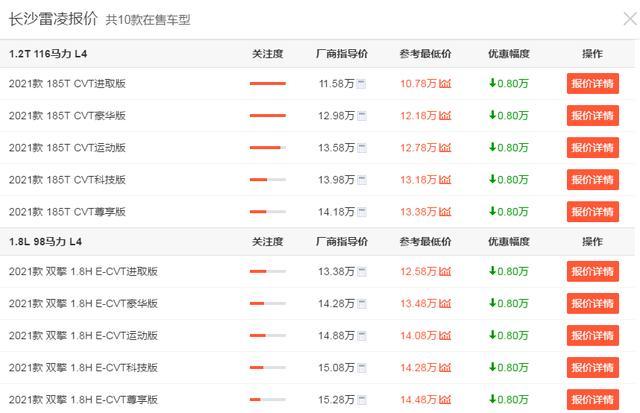Close the 长沙雷凌报价 panel
This screenshot has height=413, width=640.
(x=628, y=18)
